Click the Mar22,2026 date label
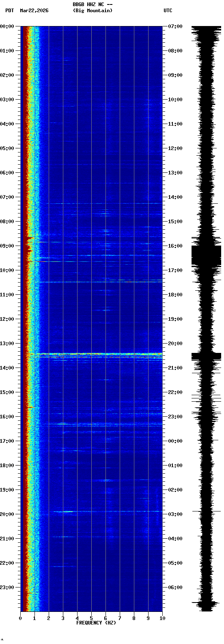Image resolution: width=224 pixels, height=644 pixels. [34, 11]
